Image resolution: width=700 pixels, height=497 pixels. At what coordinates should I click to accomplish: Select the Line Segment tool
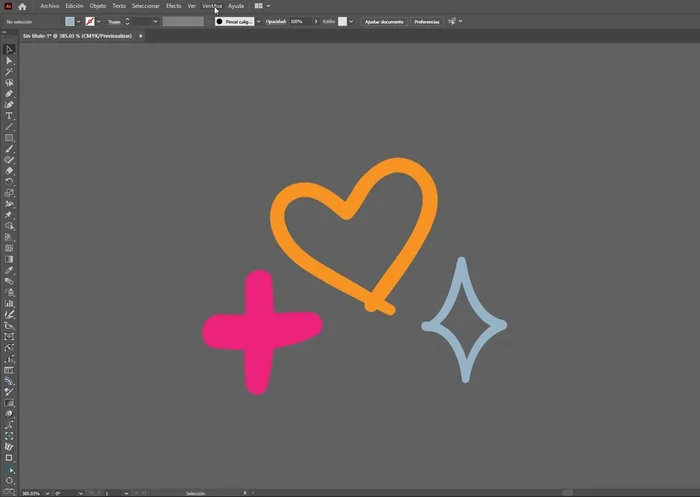click(9, 127)
